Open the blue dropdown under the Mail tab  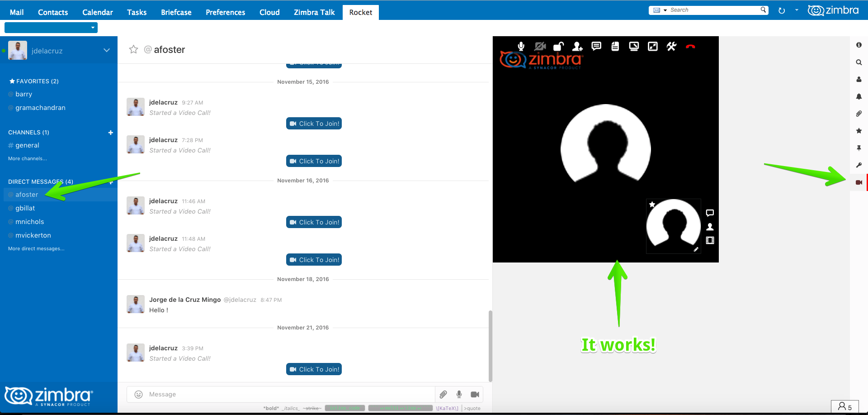click(x=51, y=28)
